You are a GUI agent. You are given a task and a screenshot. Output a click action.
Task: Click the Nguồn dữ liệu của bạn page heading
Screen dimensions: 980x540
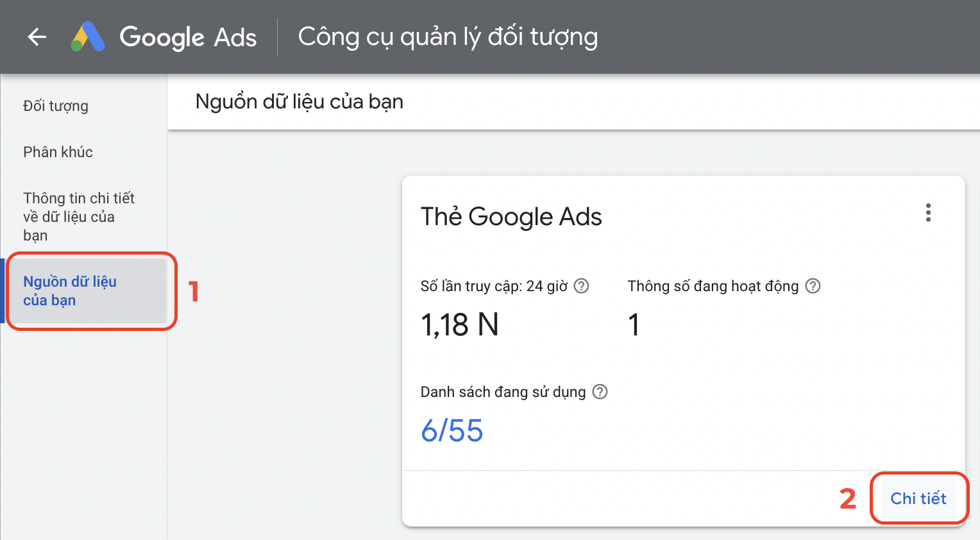pos(299,102)
